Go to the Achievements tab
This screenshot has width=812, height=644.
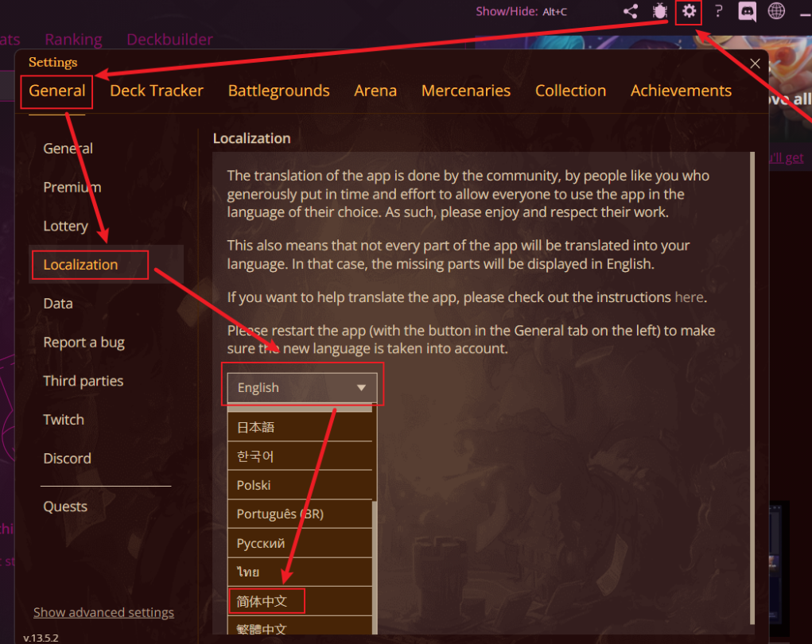681,91
